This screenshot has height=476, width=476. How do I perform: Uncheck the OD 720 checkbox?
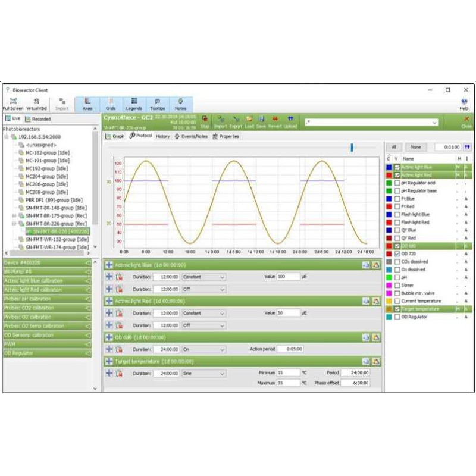point(397,254)
